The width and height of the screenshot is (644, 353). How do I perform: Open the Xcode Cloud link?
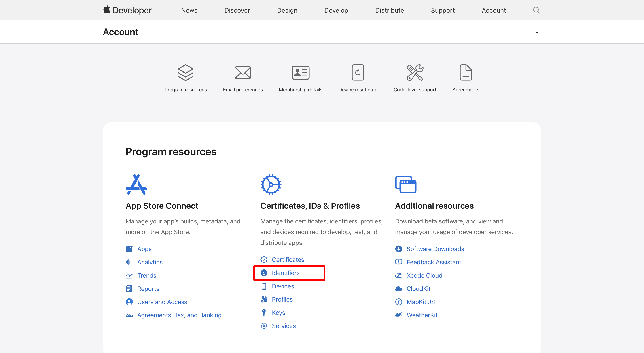pos(424,275)
